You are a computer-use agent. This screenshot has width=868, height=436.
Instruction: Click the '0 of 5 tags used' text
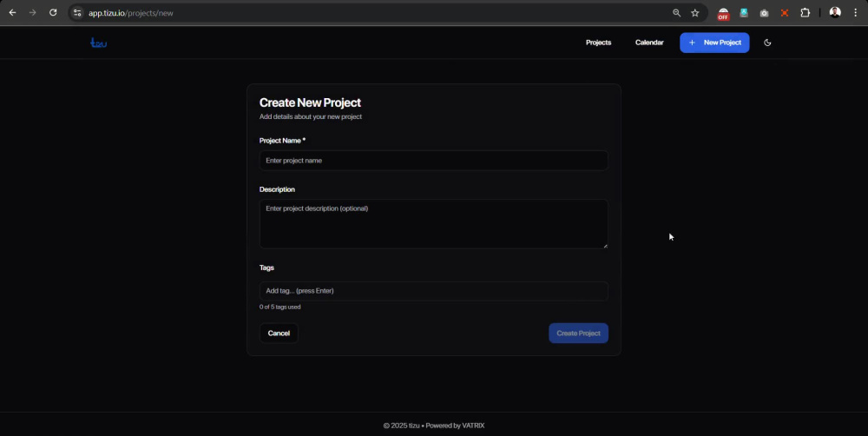[280, 307]
